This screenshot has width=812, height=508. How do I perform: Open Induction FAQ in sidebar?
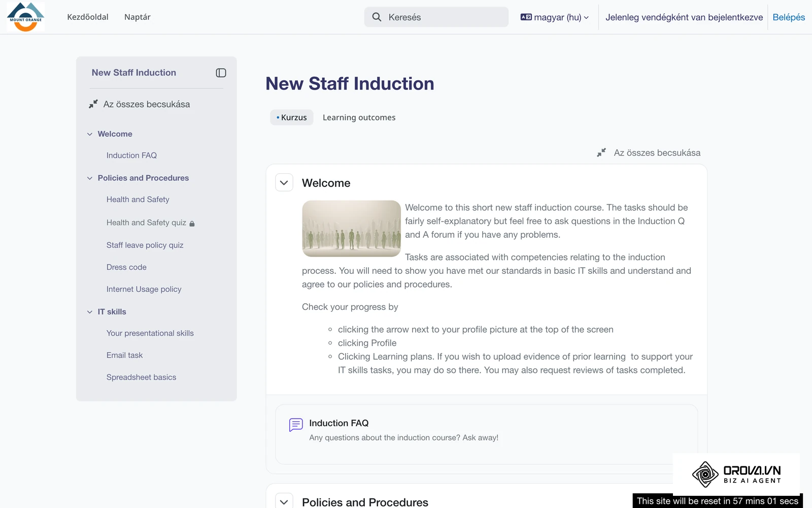point(131,155)
